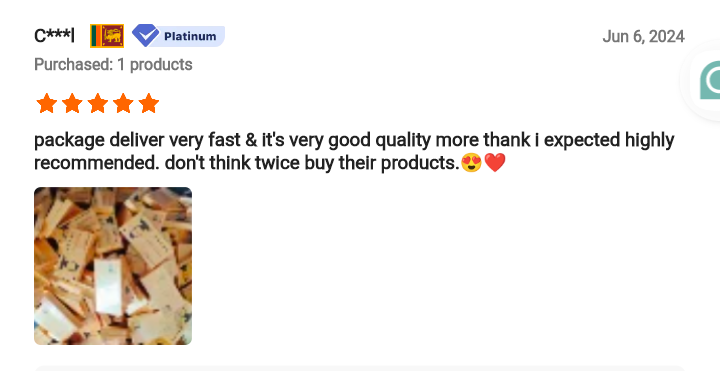
Task: Click the review line starting 'recommended.'
Action: (270, 163)
